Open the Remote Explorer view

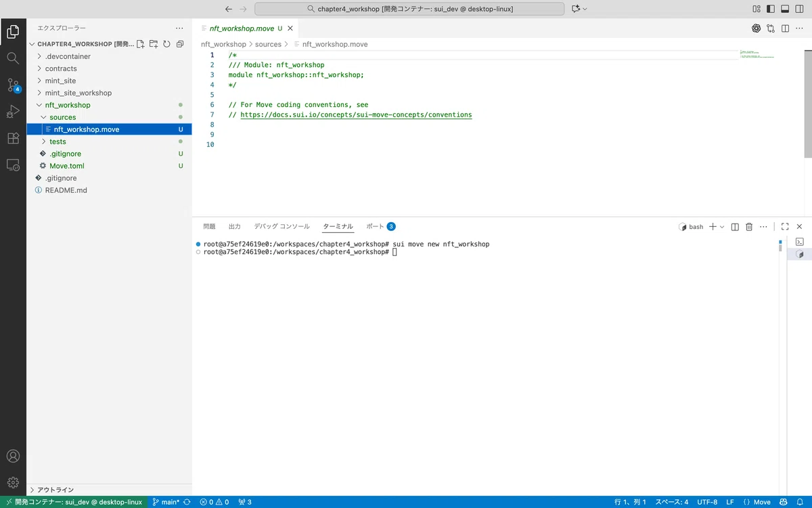[13, 165]
